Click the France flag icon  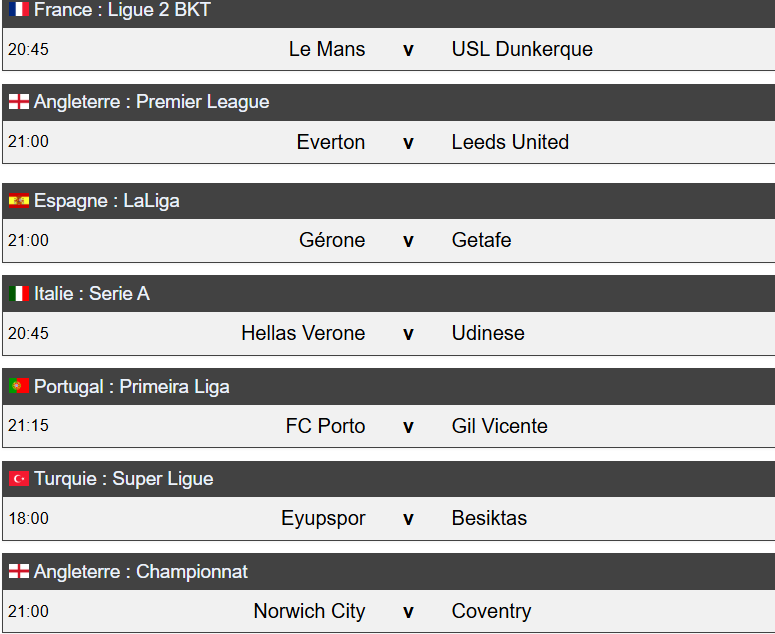tap(19, 10)
